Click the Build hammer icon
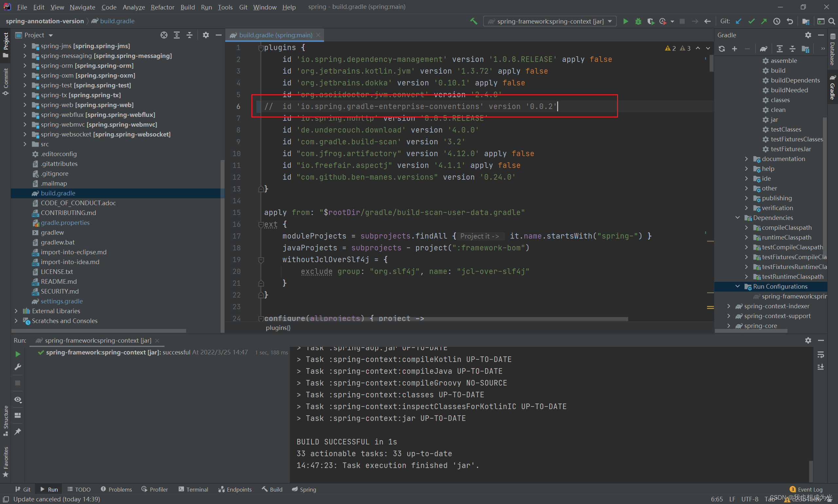 [474, 21]
